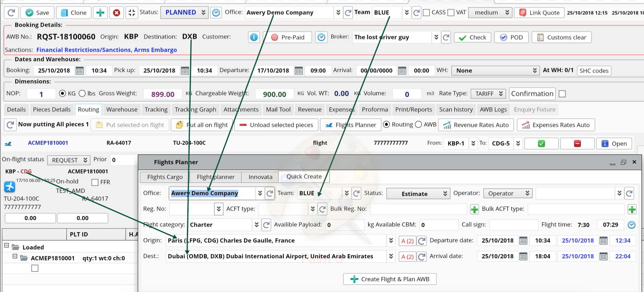Open the Booking date calendar picker
Viewport: 644px width, 292px height.
[80, 71]
